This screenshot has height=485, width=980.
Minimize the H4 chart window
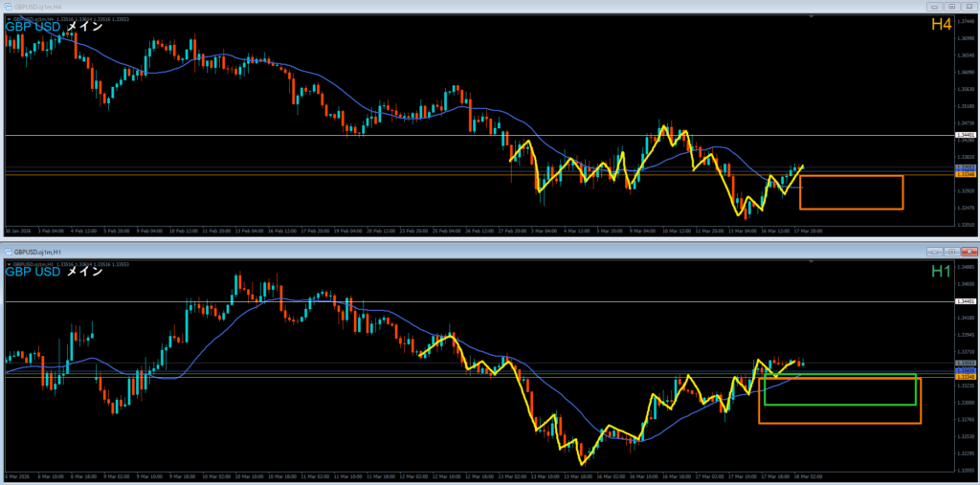[934, 6]
